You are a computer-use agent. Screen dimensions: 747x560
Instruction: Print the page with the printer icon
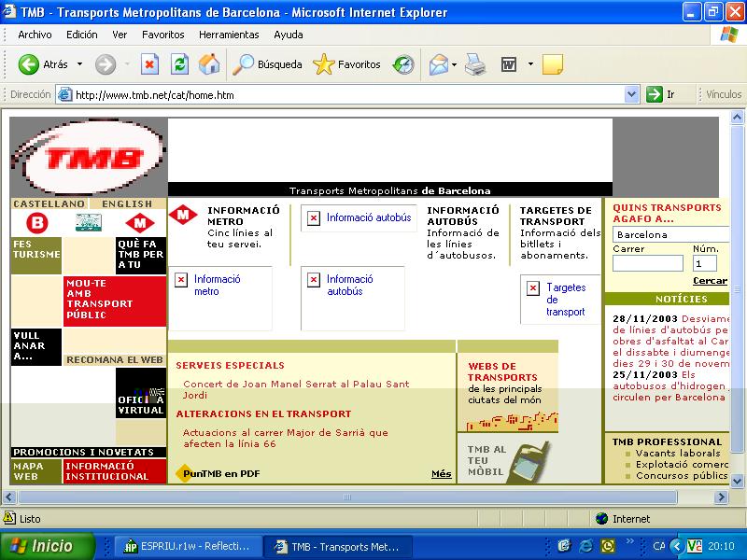point(475,64)
